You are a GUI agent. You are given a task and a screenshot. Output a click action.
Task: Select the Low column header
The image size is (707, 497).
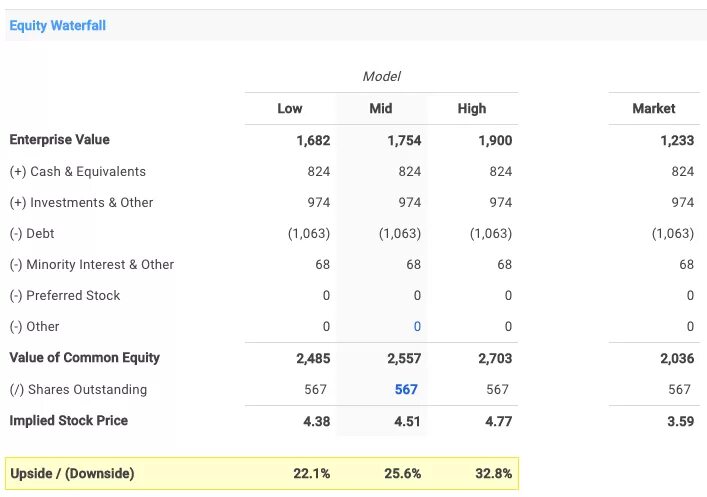click(290, 108)
